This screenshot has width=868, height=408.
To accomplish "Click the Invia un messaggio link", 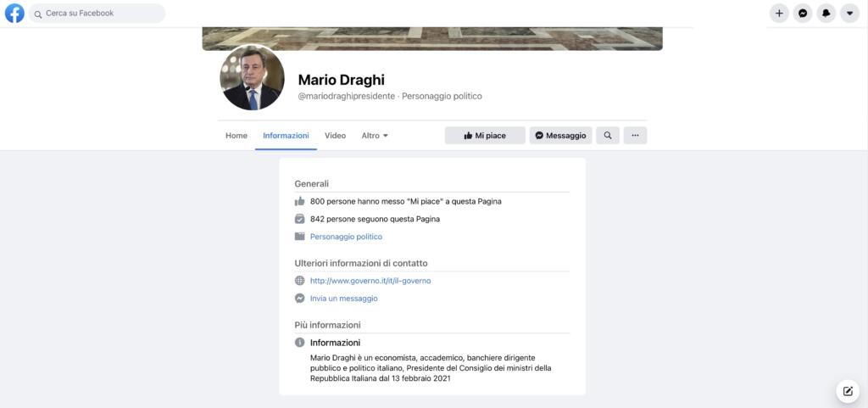I will click(343, 299).
